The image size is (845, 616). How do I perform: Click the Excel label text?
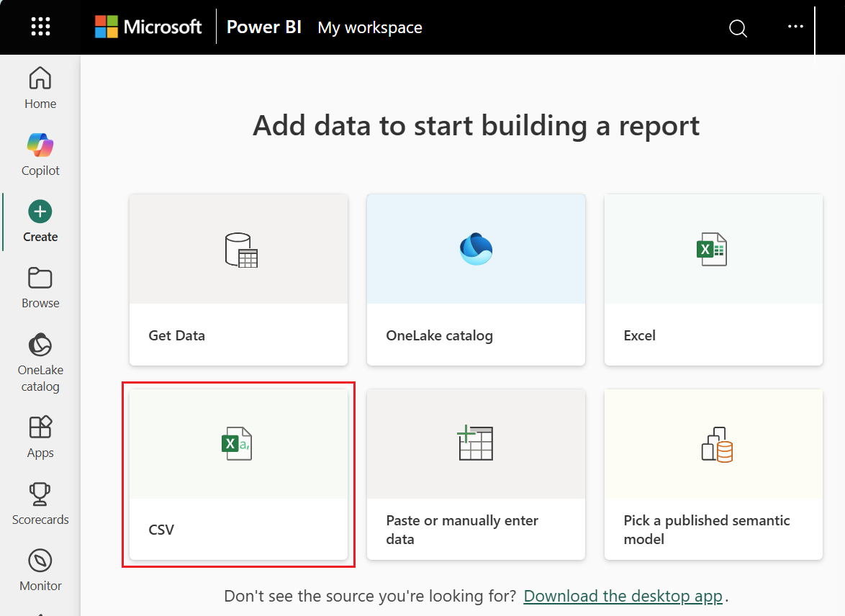[x=640, y=335]
